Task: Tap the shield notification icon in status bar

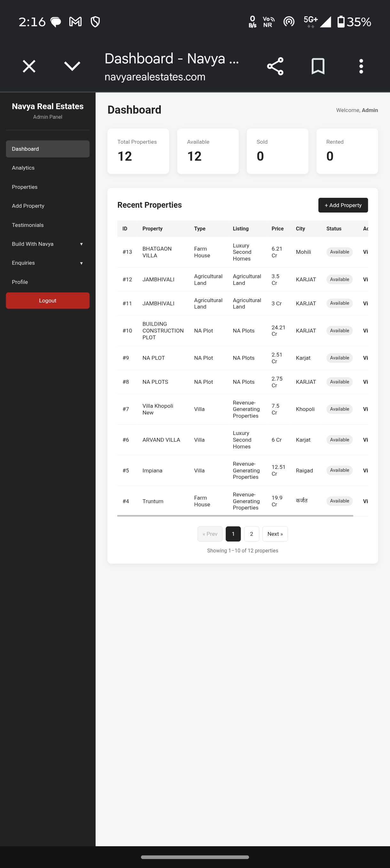Action: (95, 22)
